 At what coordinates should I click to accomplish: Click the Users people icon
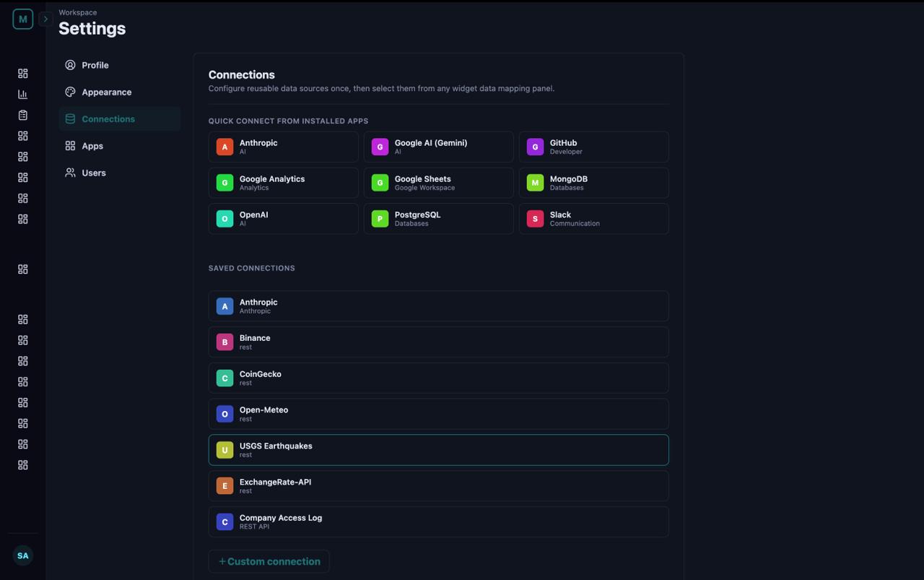point(70,173)
